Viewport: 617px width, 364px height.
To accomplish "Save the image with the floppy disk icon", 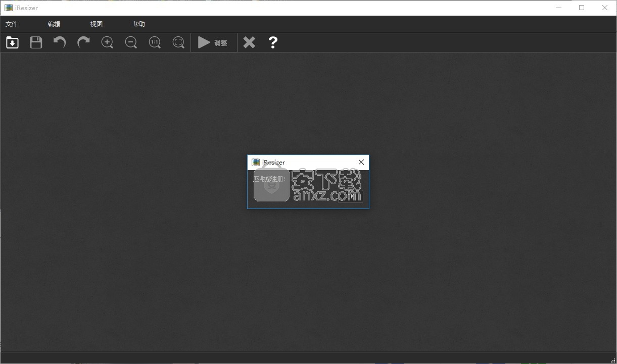I will pyautogui.click(x=36, y=42).
